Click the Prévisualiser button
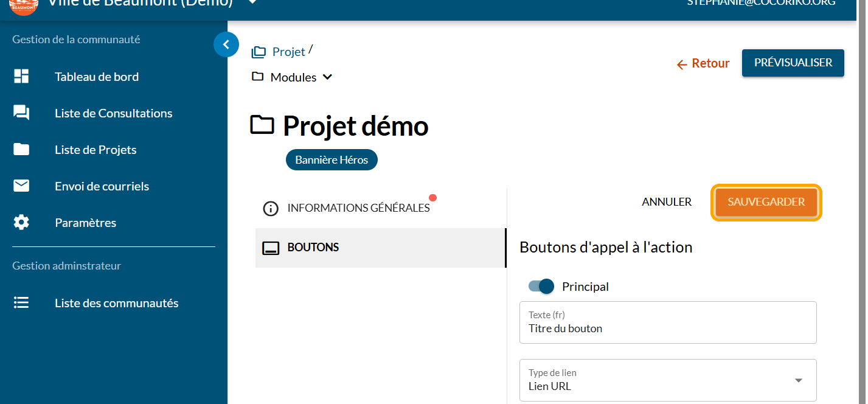Image resolution: width=868 pixels, height=404 pixels. click(793, 63)
